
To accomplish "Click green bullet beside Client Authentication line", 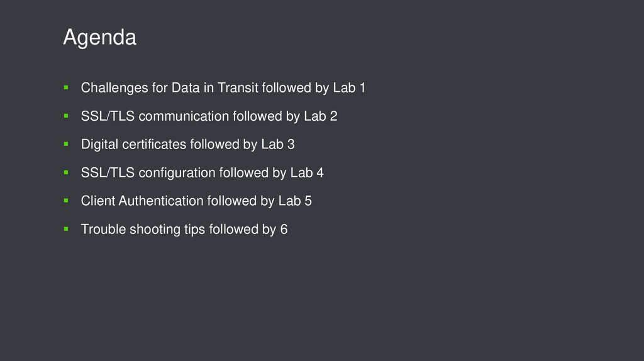I will 65,201.
